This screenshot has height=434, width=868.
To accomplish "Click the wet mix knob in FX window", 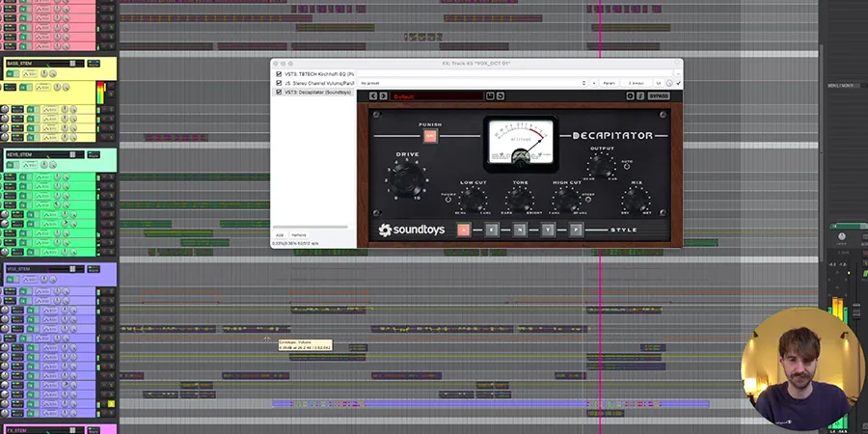I will click(669, 83).
